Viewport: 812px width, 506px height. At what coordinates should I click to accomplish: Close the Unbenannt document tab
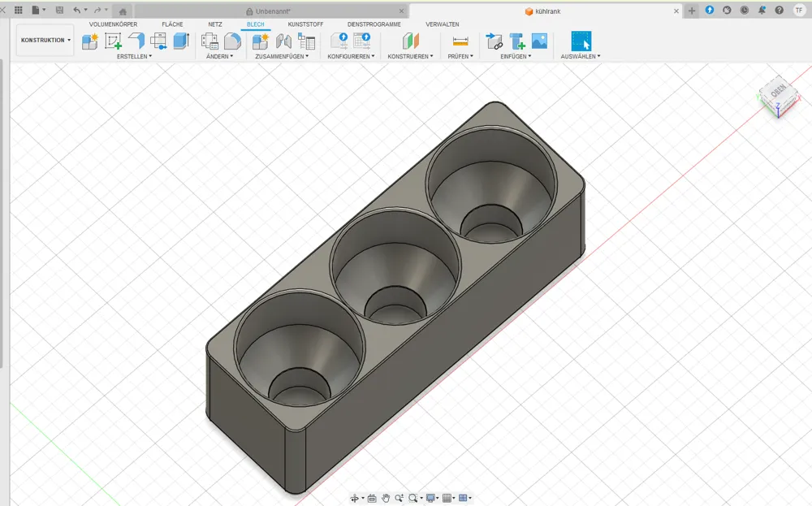pos(401,11)
